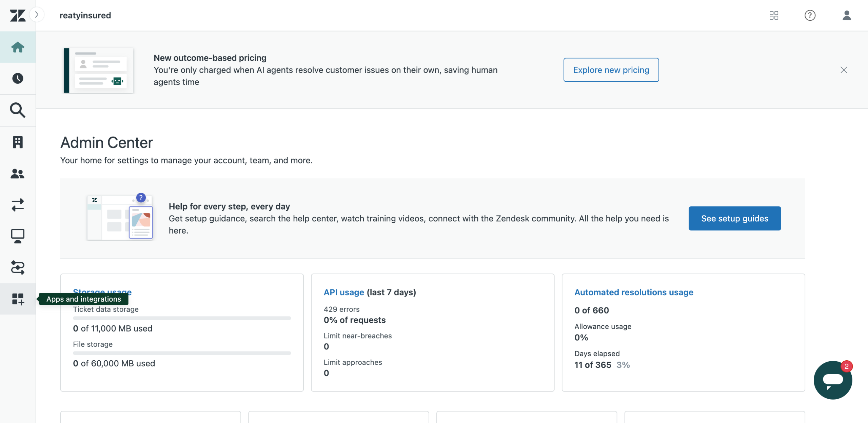Open Automated resolutions usage link
Viewport: 868px width, 423px height.
pos(634,292)
